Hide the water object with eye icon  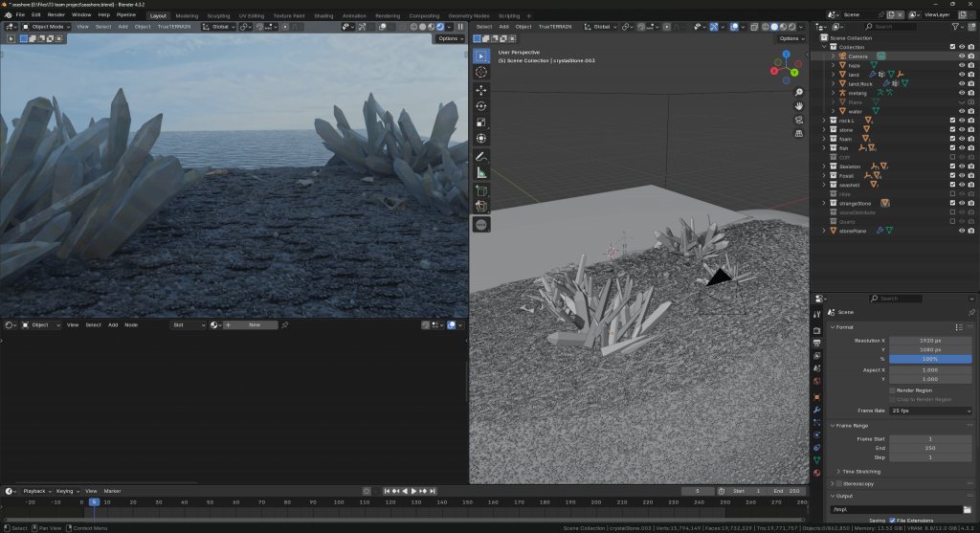click(x=961, y=111)
